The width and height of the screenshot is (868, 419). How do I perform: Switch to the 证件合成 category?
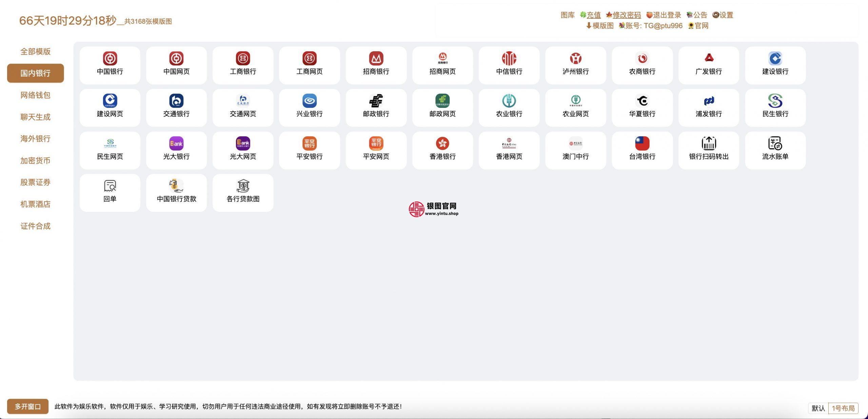click(35, 226)
